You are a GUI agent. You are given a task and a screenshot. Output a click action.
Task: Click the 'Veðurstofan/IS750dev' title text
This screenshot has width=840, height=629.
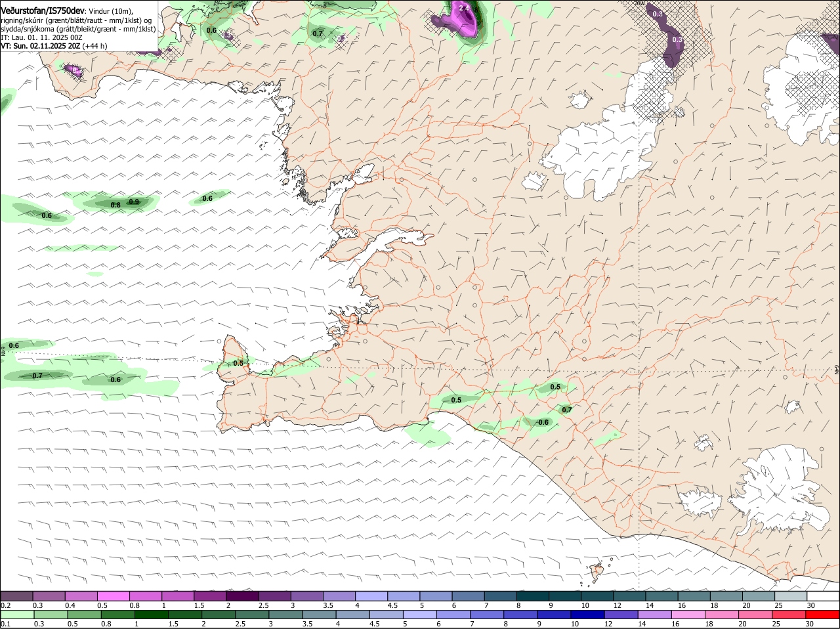coord(43,11)
